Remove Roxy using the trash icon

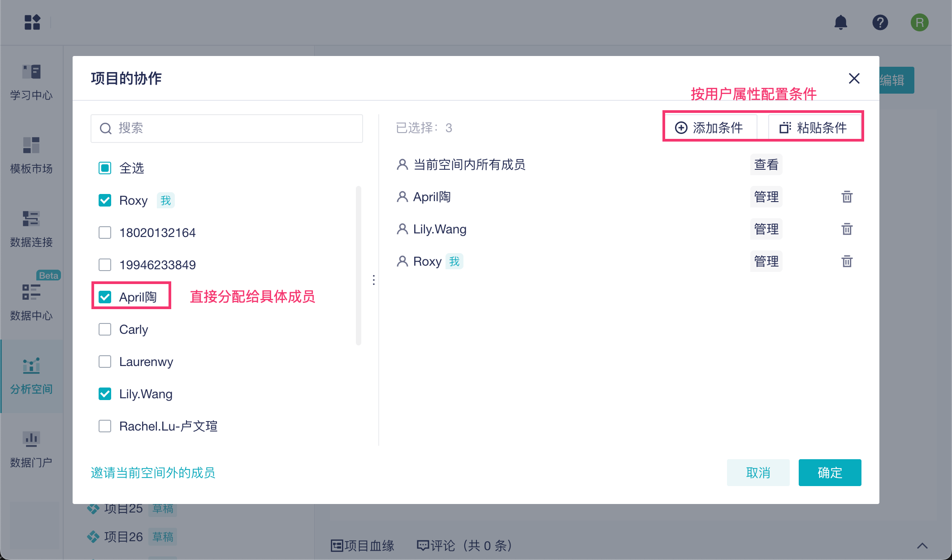pos(847,261)
